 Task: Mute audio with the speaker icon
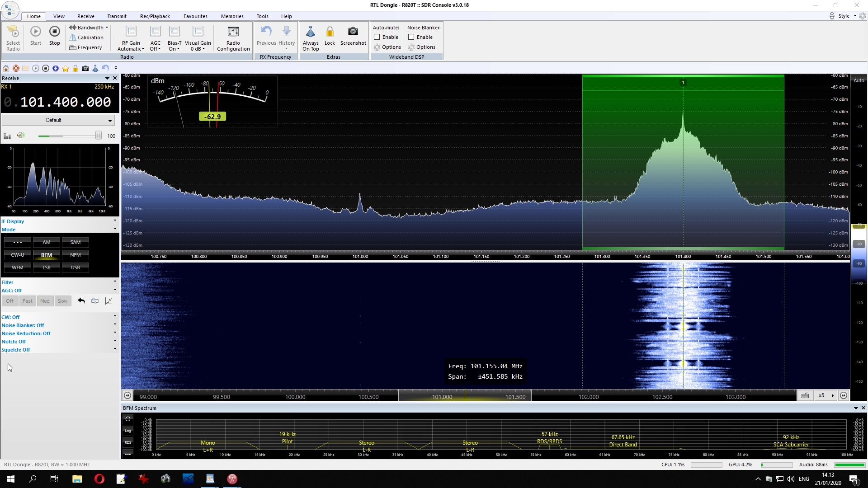point(20,136)
